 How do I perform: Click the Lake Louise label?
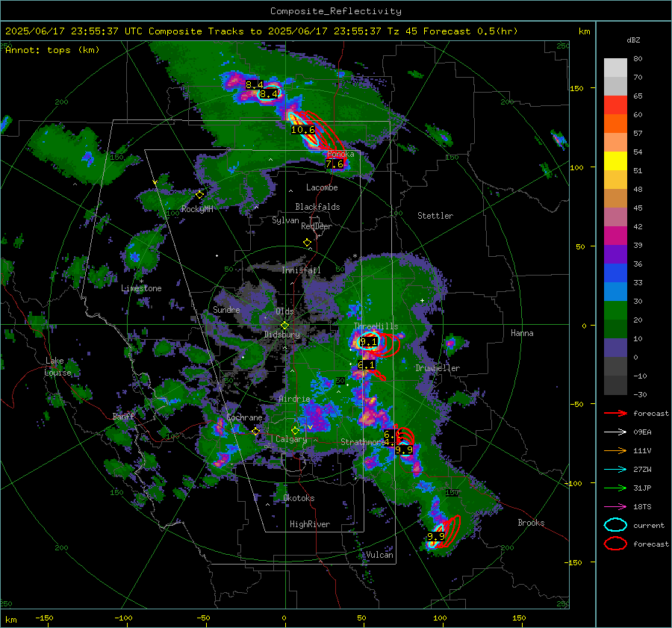pos(58,367)
